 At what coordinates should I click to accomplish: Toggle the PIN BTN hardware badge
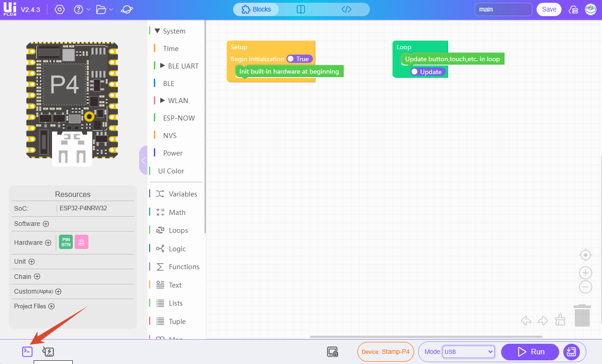[x=66, y=242]
